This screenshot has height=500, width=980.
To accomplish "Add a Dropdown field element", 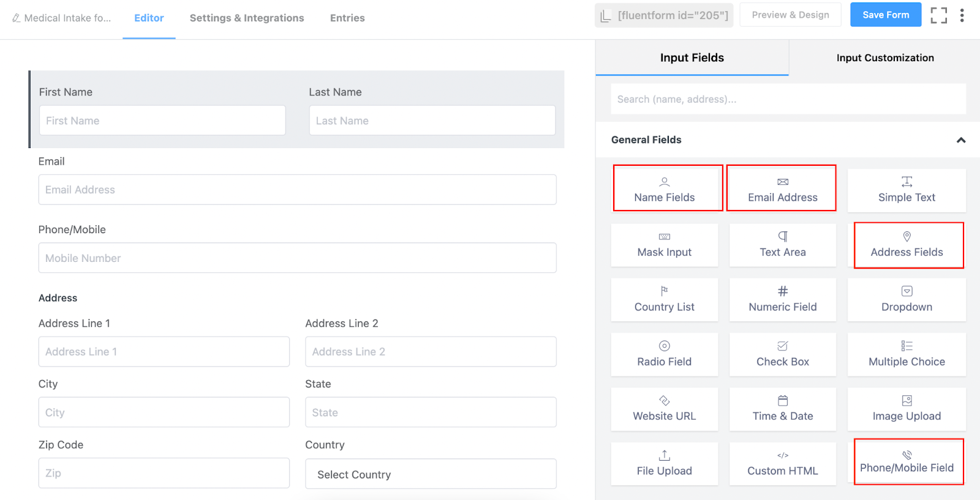I will (907, 299).
